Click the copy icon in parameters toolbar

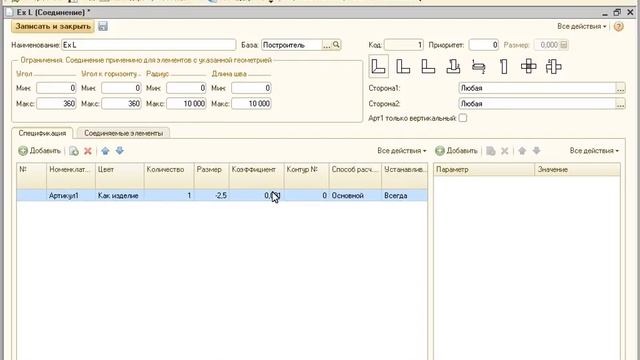[491, 151]
